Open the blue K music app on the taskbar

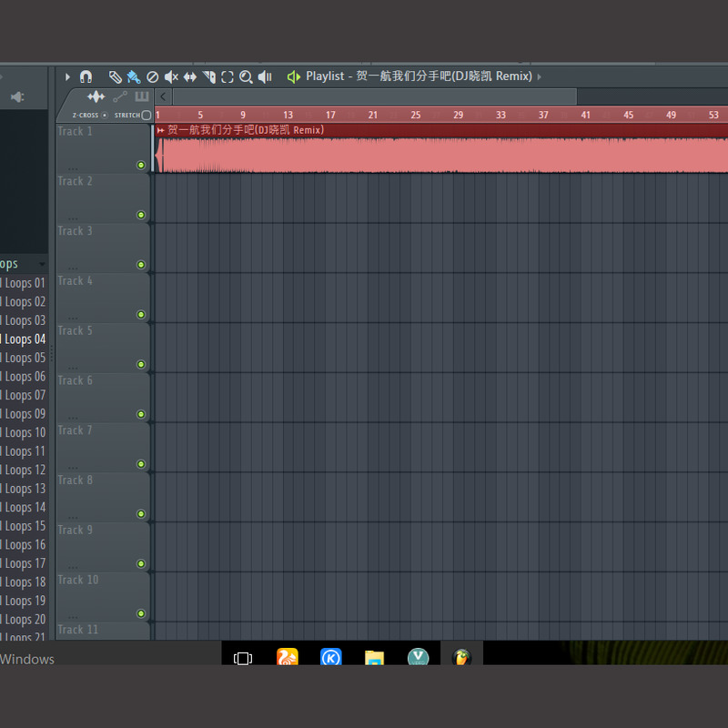331,657
